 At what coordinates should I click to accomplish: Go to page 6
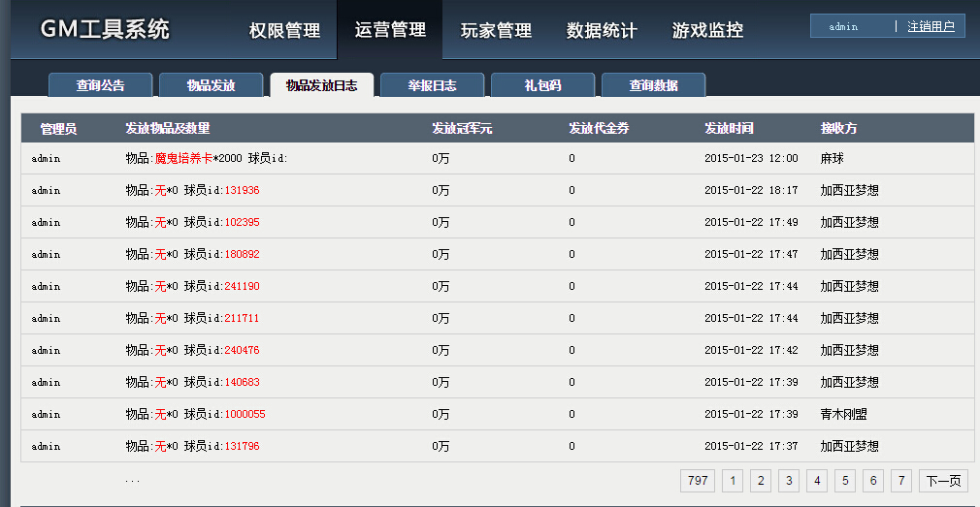(873, 481)
